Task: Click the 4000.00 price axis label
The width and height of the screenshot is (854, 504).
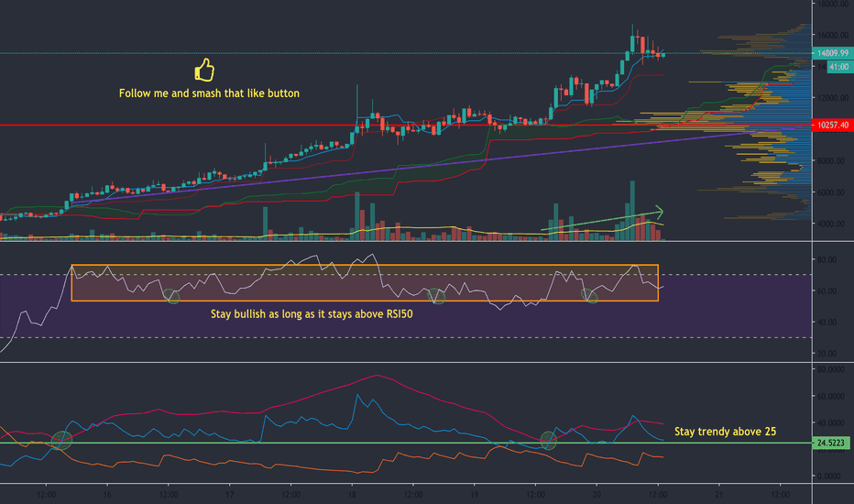Action: click(832, 224)
